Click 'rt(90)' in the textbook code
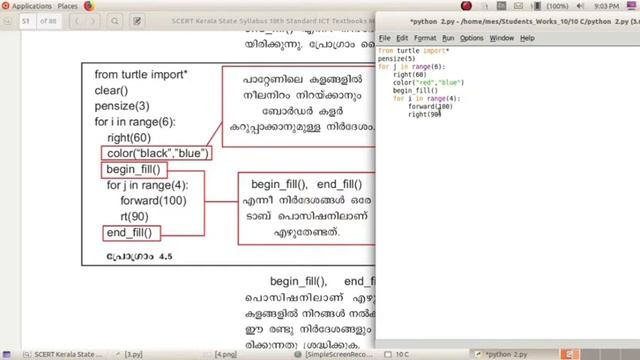This screenshot has height=360, width=640. pyautogui.click(x=134, y=217)
